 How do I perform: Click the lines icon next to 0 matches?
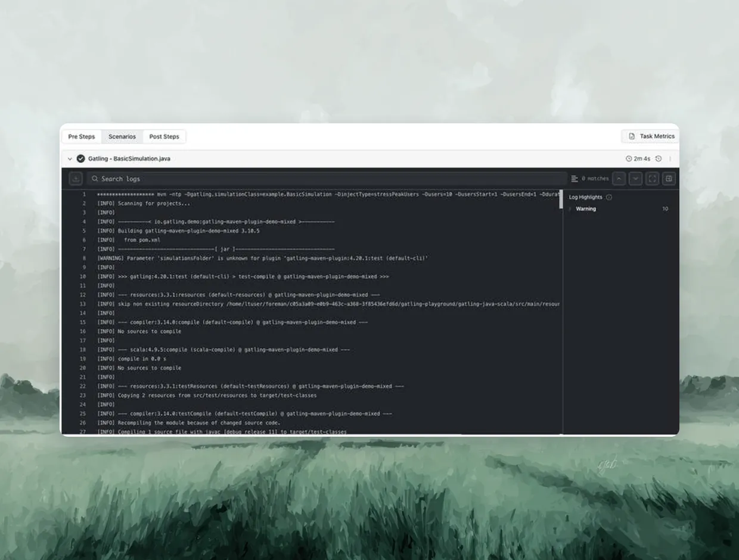click(575, 179)
